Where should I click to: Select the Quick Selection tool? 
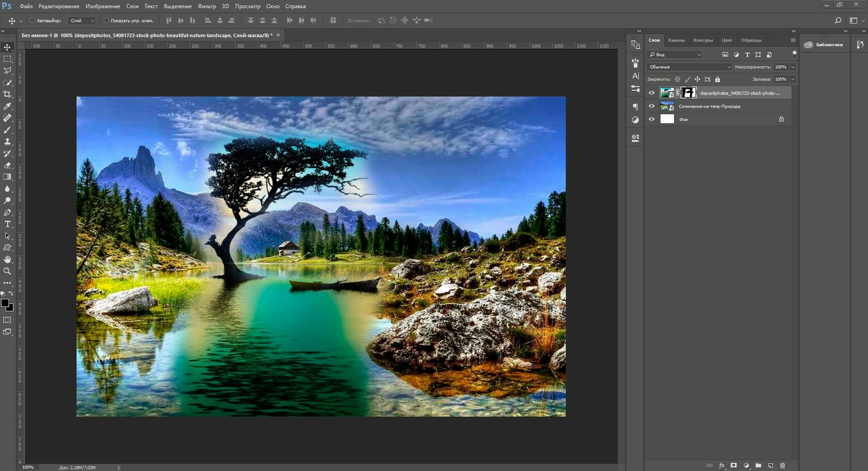pyautogui.click(x=7, y=83)
